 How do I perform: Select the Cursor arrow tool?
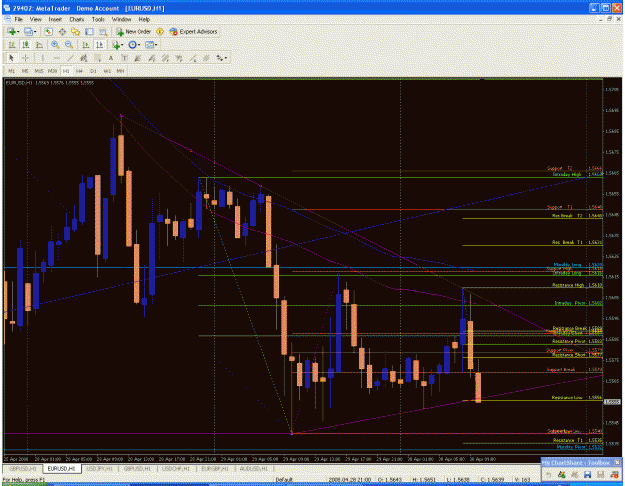click(11, 58)
